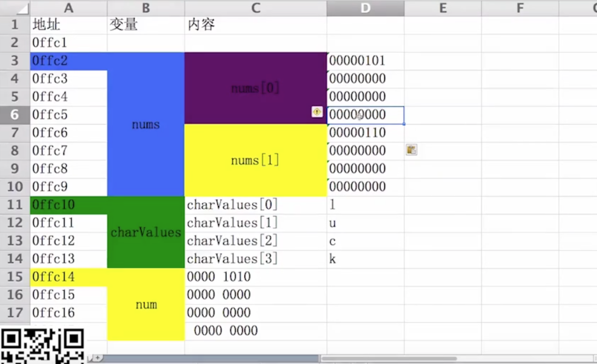Select column B header
Screen dimensions: 597x364
(146, 8)
